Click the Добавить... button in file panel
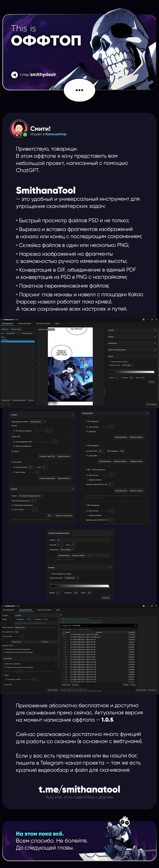This screenshot has height=868, width=159. pos(5,329)
